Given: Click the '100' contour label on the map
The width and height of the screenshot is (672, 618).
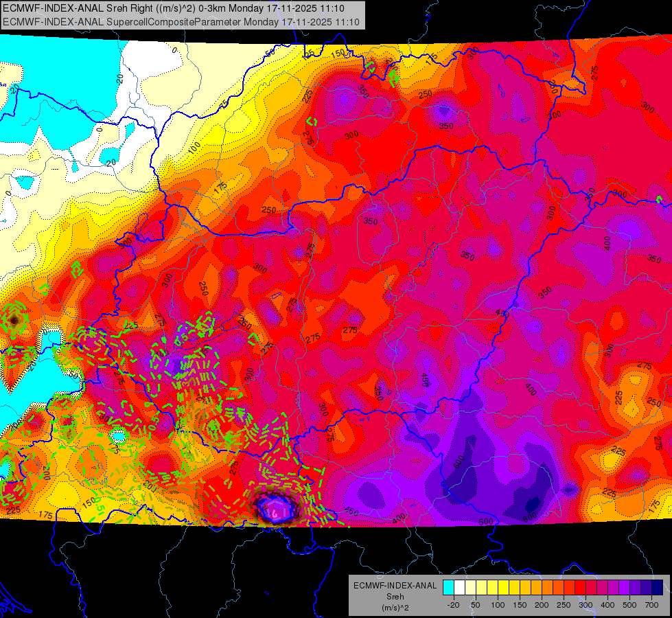Looking at the screenshot, I should (194, 148).
